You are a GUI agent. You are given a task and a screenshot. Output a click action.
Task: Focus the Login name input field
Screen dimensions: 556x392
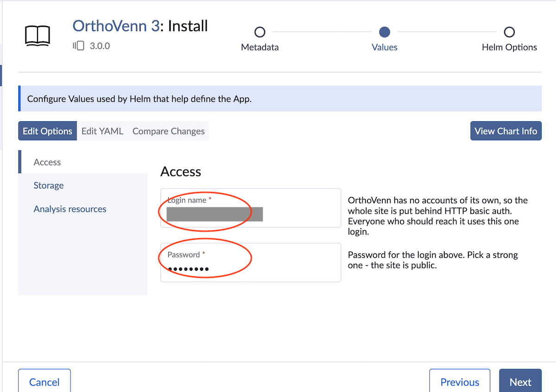click(x=251, y=208)
